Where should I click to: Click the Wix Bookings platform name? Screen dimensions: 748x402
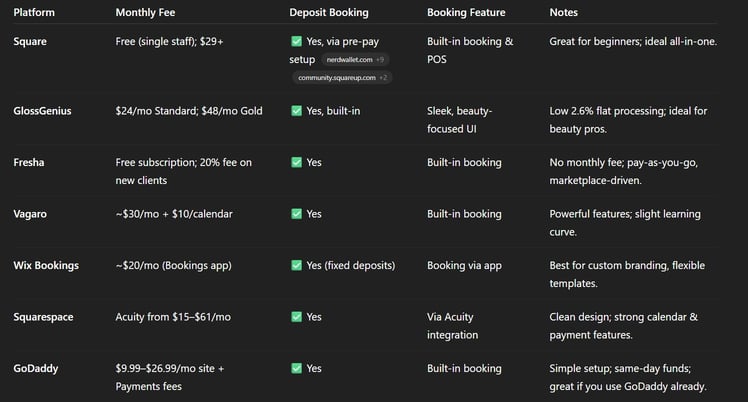coord(46,266)
